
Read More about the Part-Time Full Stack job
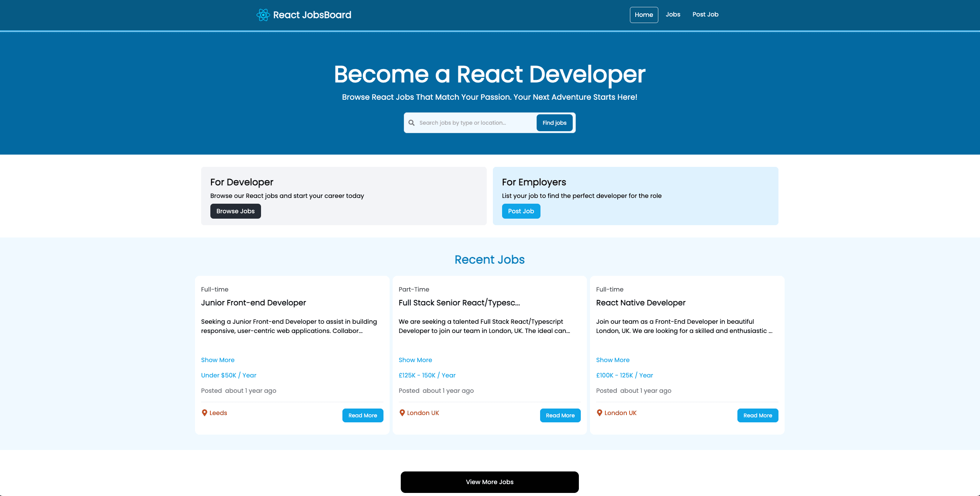tap(560, 415)
